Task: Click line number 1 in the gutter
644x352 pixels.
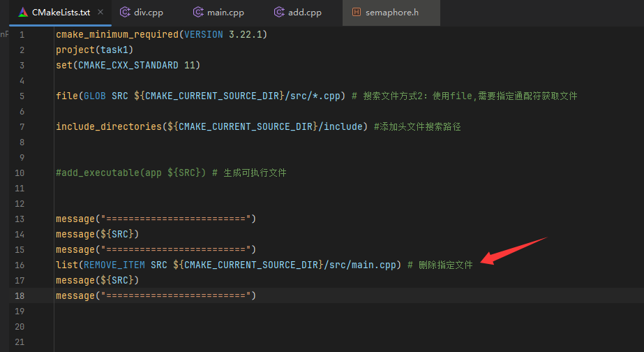Action: (22, 35)
